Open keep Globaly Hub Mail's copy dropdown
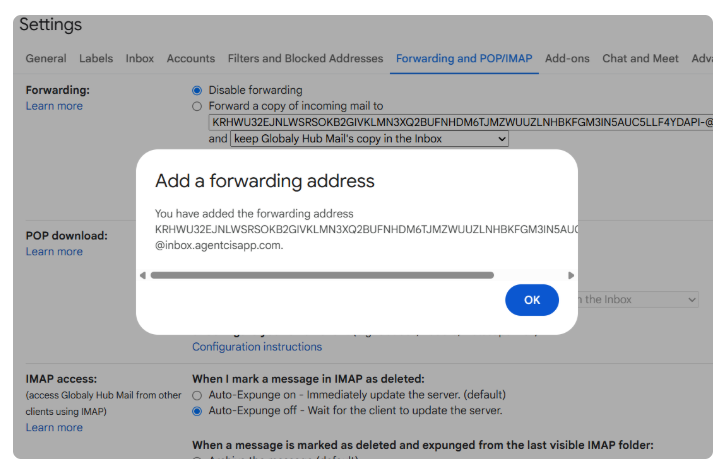This screenshot has width=725, height=474. point(369,139)
